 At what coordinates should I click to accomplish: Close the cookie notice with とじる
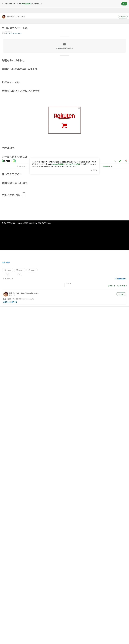coord(94,170)
